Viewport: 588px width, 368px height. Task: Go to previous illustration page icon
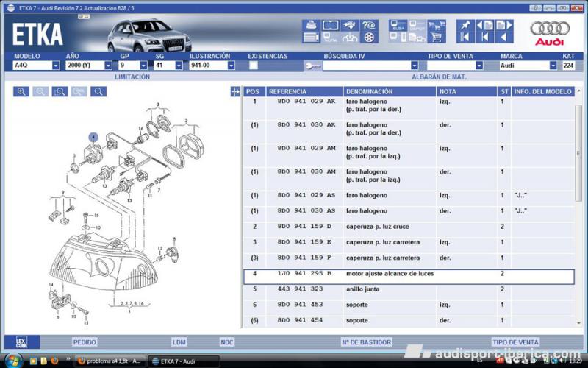(x=484, y=25)
